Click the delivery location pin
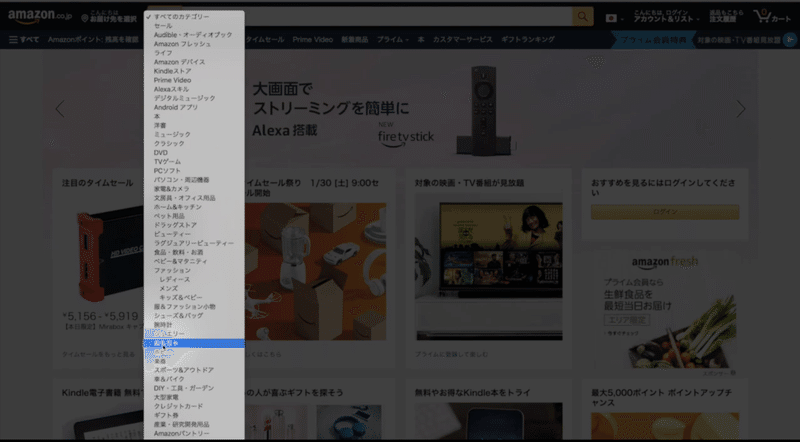The image size is (800, 442). tap(85, 19)
